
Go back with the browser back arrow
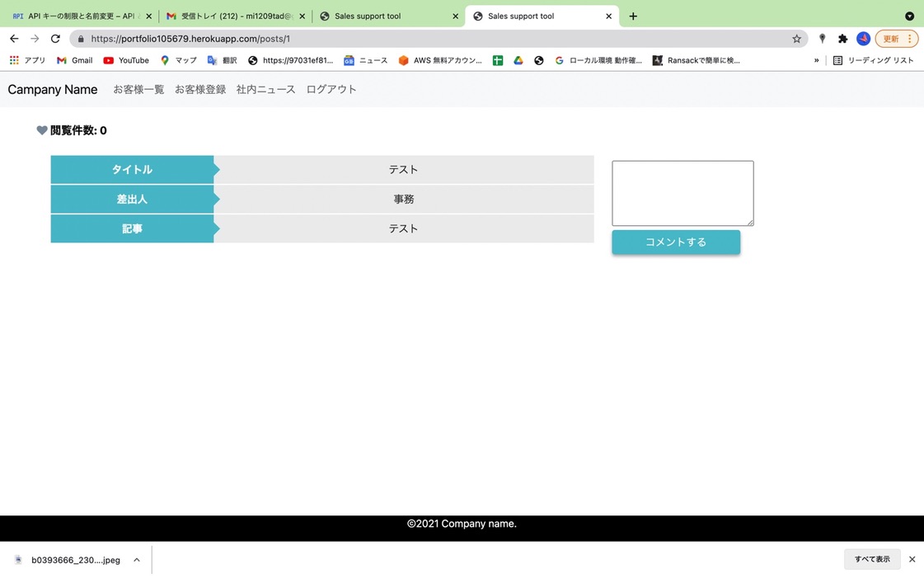pos(14,39)
